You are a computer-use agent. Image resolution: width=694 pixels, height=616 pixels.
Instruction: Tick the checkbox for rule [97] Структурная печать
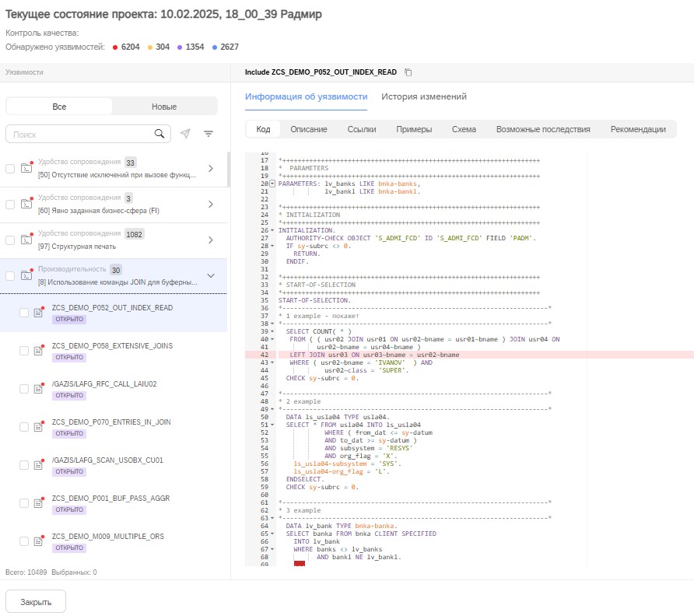point(10,240)
